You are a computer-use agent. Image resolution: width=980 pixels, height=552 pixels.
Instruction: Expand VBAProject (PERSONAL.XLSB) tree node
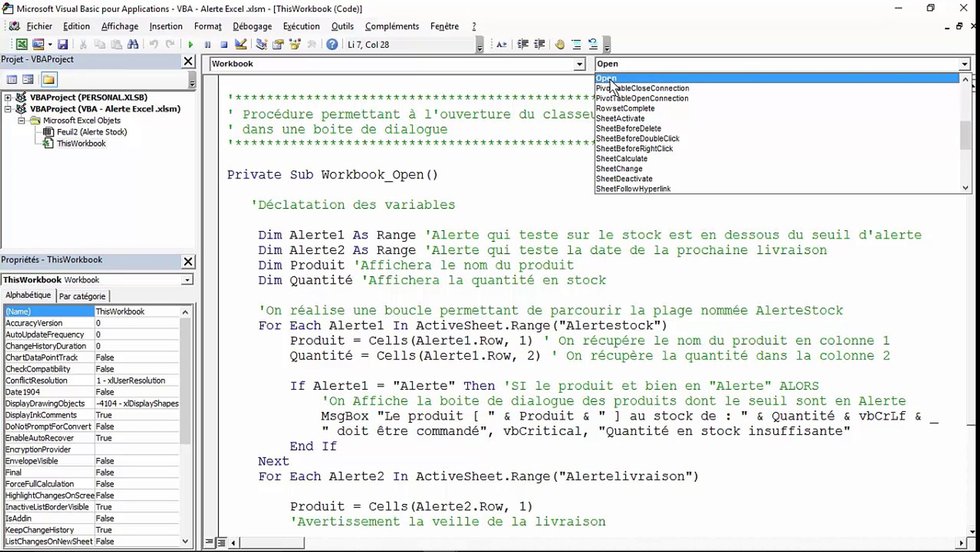[8, 97]
